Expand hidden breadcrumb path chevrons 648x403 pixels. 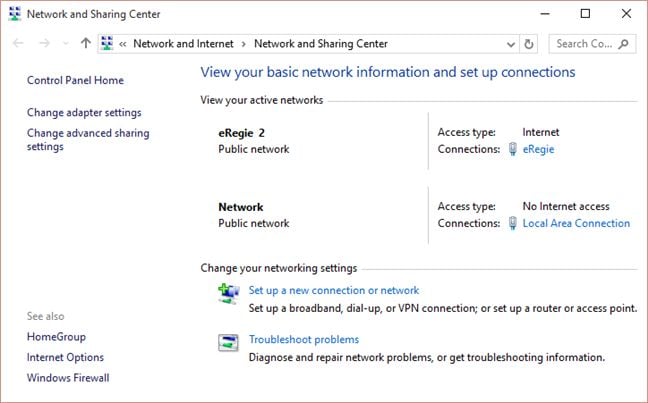(123, 44)
